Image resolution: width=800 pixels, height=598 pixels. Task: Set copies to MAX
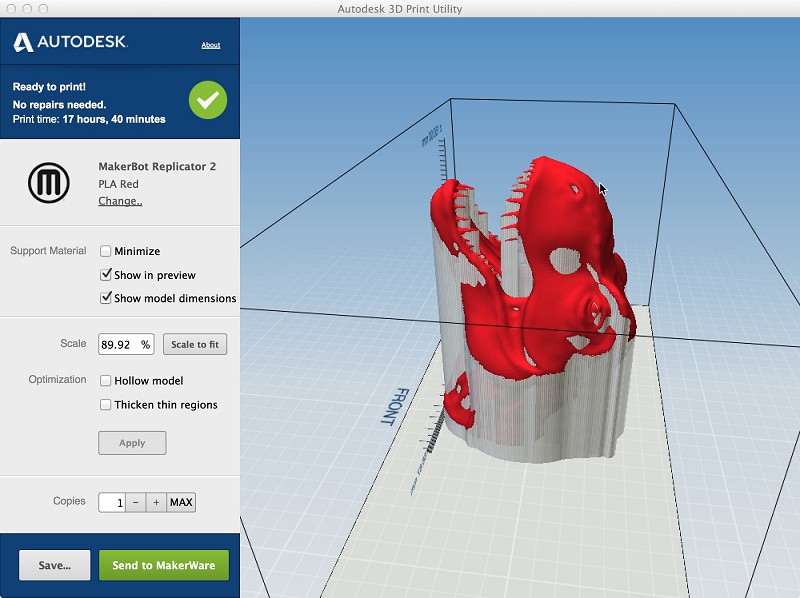(x=181, y=502)
